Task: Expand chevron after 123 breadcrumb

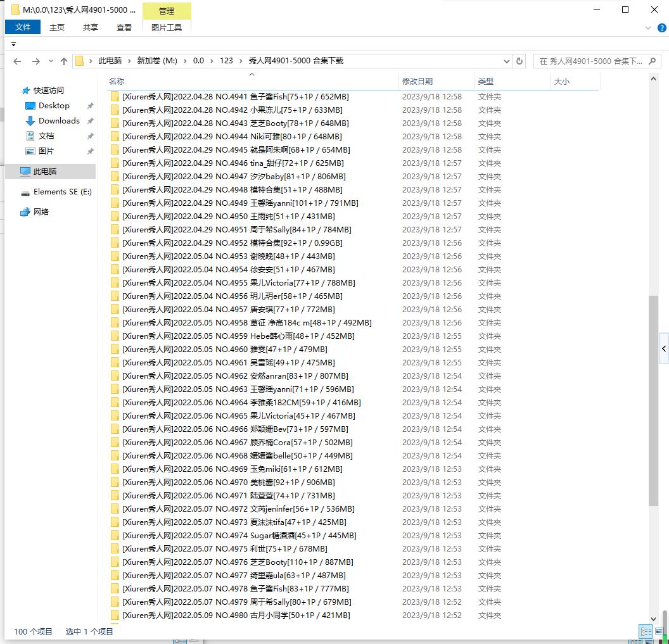Action: [241, 61]
